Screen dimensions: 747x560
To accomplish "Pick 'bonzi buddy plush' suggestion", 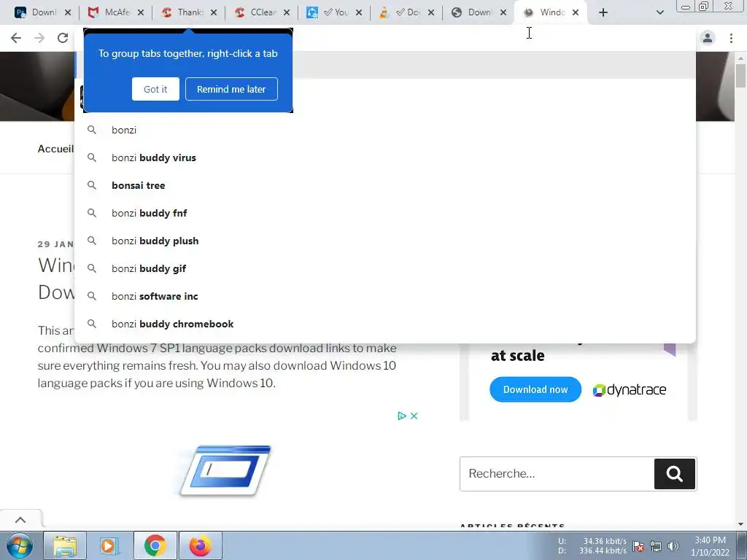I will 385,241.
